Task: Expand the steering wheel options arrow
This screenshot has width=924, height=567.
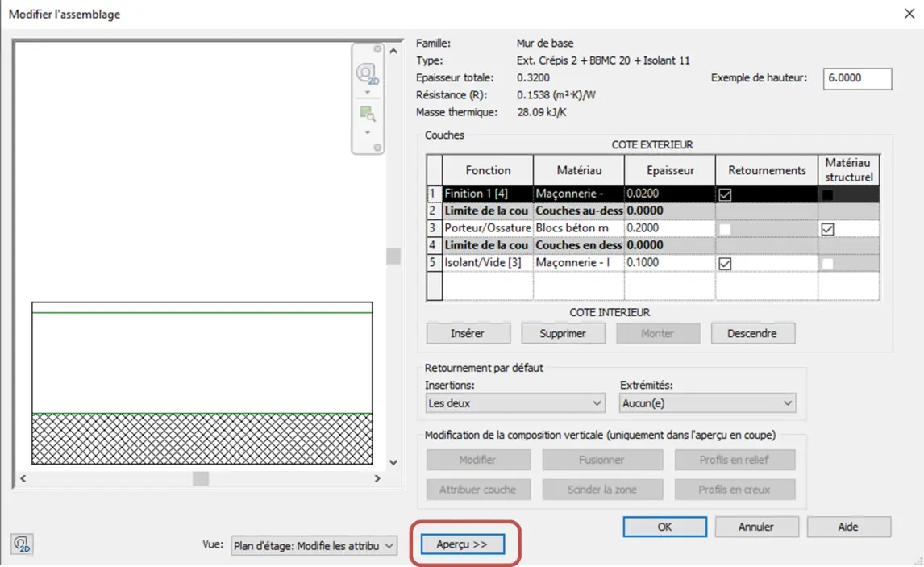Action: point(367,93)
